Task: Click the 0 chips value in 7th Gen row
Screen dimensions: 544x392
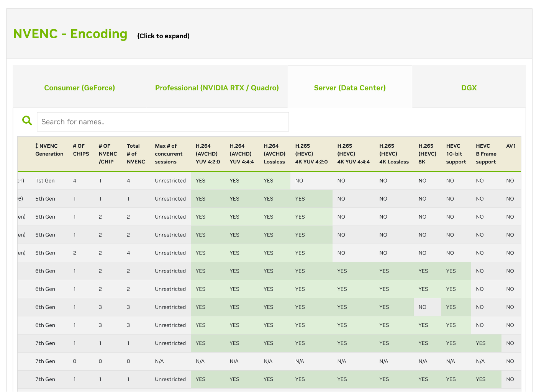Action: pos(75,361)
